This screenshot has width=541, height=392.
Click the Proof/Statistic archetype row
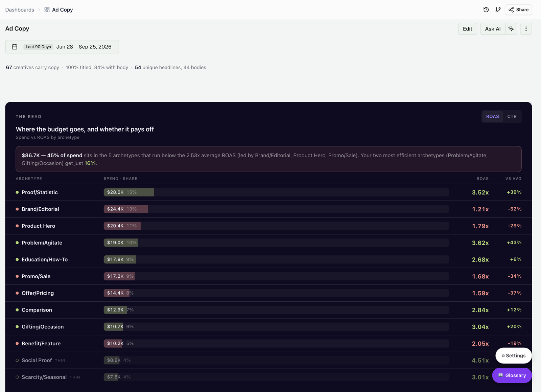[268, 192]
